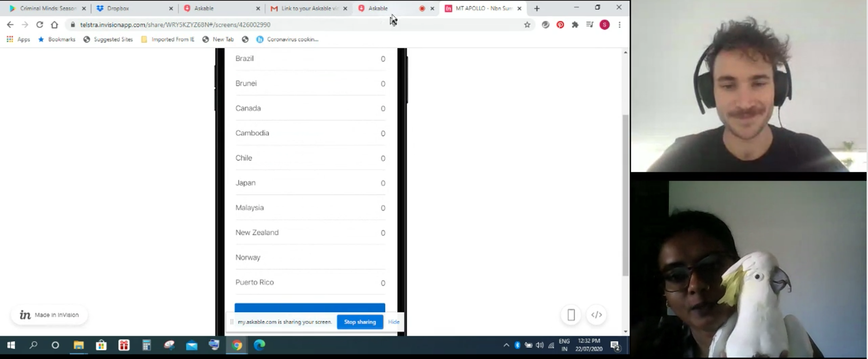Click the browser reload page icon
Screen dimensions: 868x359
click(40, 25)
